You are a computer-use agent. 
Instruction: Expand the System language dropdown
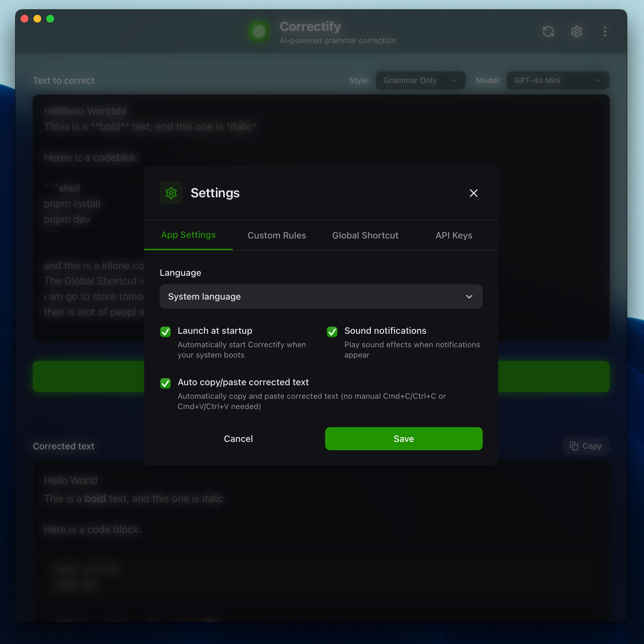pos(321,296)
